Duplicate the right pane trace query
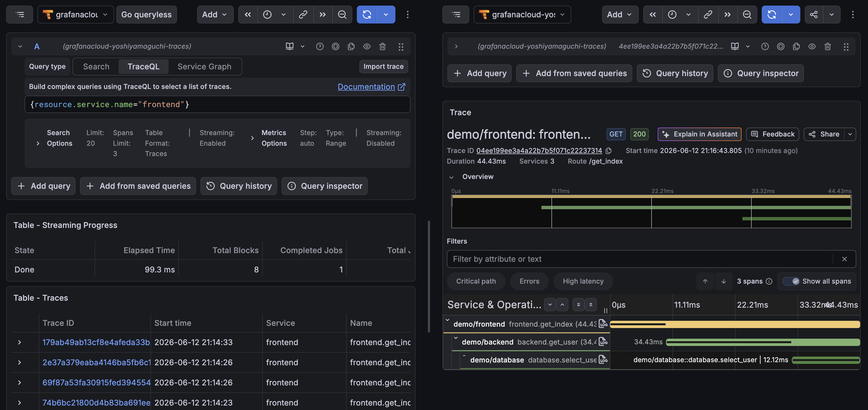The width and height of the screenshot is (868, 410). pyautogui.click(x=796, y=46)
